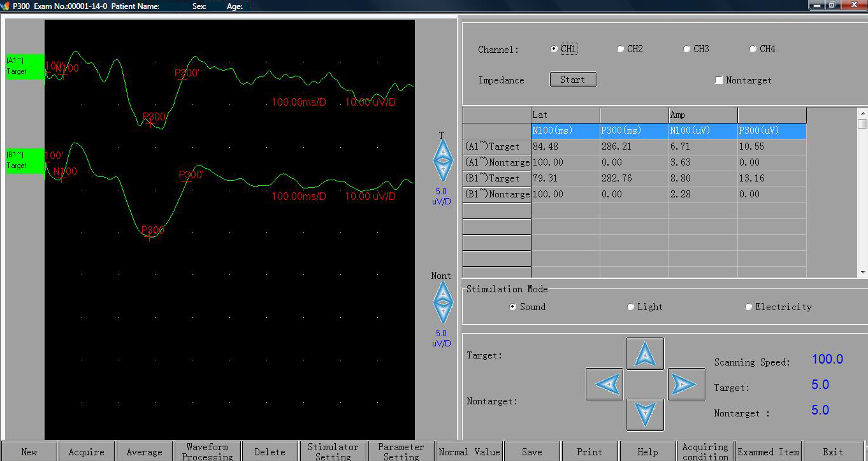This screenshot has height=461, width=868.
Task: Click the left arrow navigation button
Action: [x=604, y=384]
